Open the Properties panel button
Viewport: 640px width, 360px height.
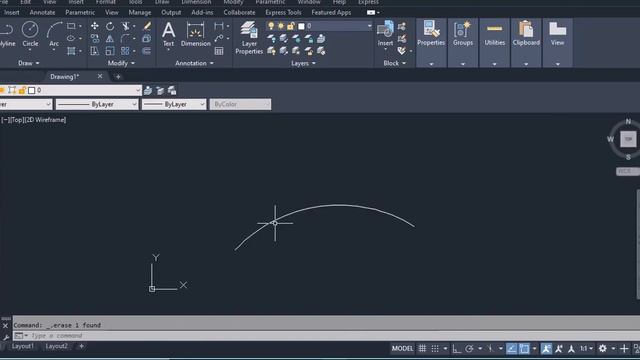(x=431, y=42)
